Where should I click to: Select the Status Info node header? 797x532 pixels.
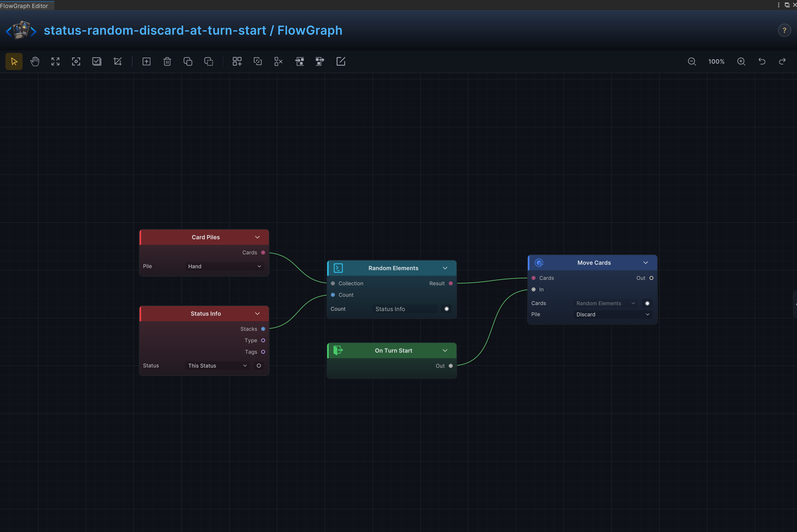pyautogui.click(x=204, y=314)
